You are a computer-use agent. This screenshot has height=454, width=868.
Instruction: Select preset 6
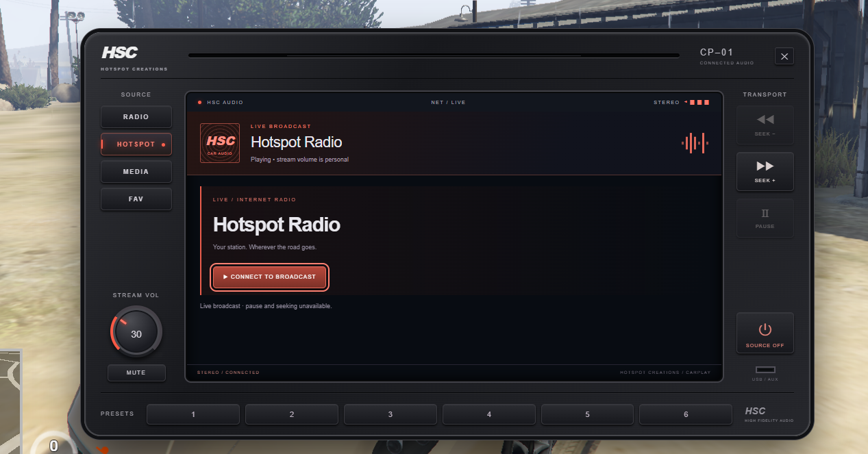[x=686, y=414]
